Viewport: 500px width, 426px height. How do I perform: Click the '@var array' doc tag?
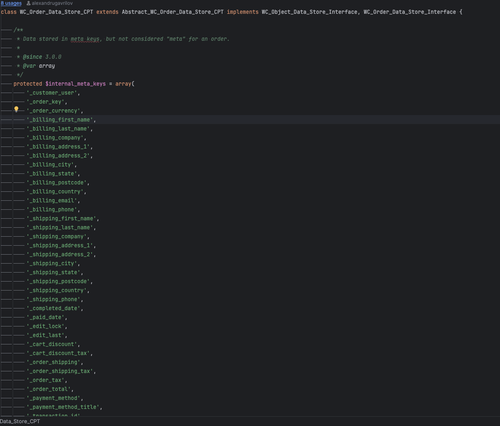coord(39,66)
